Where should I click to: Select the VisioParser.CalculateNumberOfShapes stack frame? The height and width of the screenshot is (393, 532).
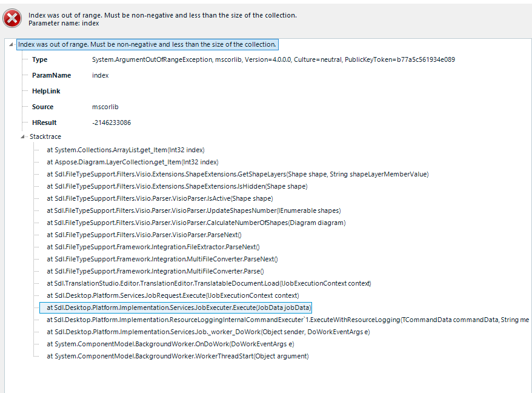[196, 223]
